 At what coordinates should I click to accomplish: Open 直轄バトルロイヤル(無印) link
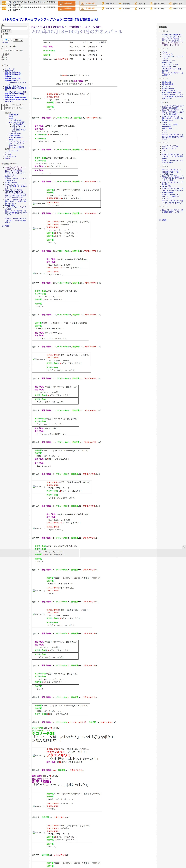pos(14,94)
